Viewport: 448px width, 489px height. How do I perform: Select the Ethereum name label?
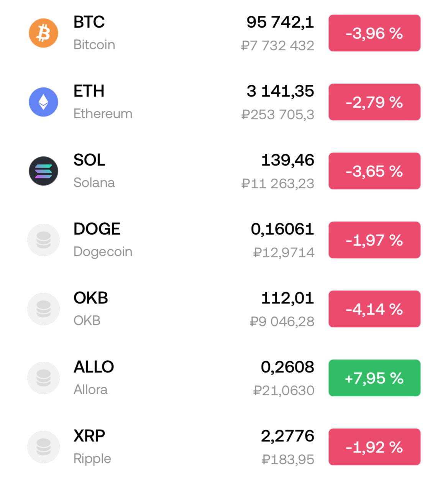pyautogui.click(x=103, y=114)
